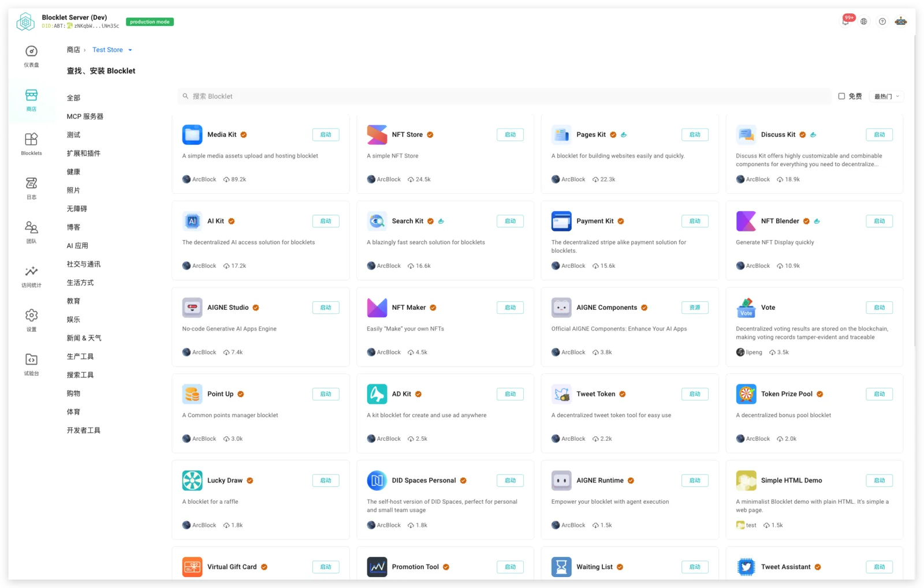Select the 开发者工具 category
The height and width of the screenshot is (588, 924).
tap(84, 430)
